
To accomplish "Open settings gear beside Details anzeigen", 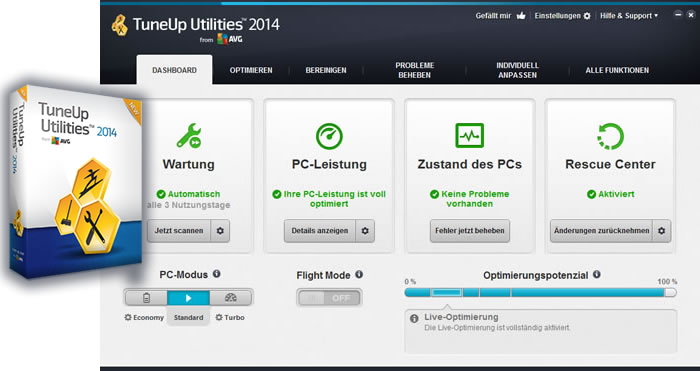I will pos(365,231).
